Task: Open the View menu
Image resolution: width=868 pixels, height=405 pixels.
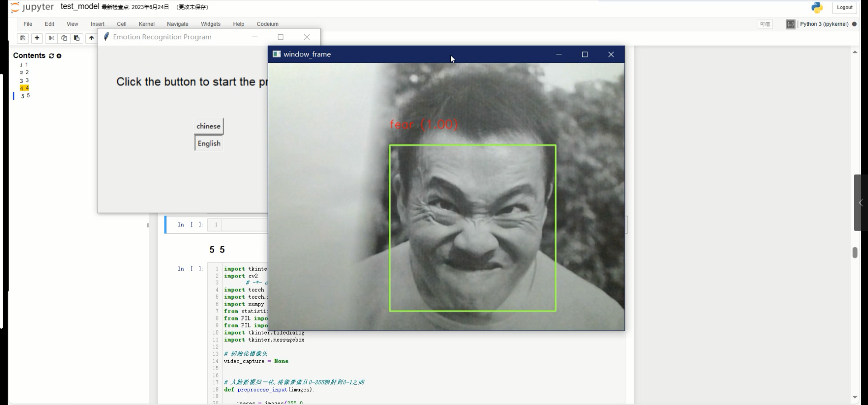Action: point(72,24)
